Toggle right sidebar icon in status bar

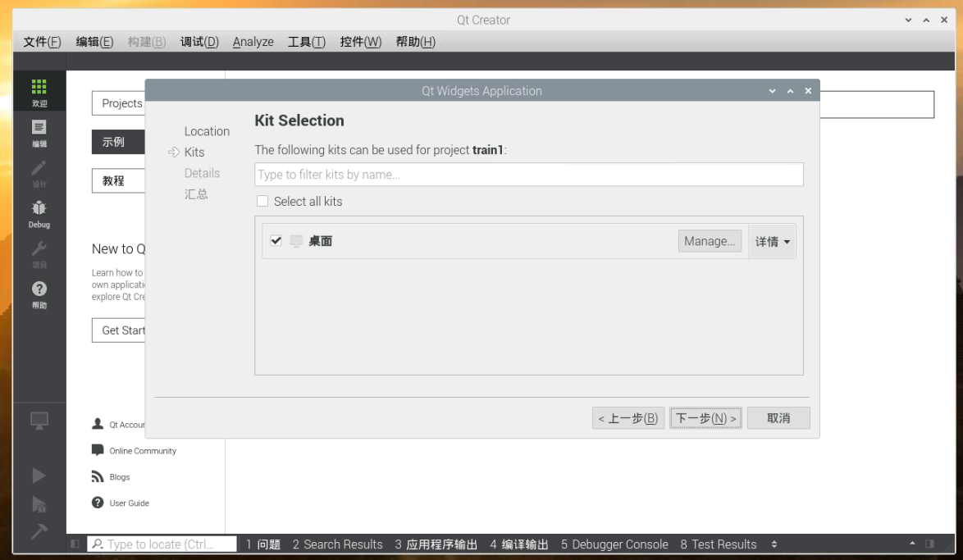(929, 544)
